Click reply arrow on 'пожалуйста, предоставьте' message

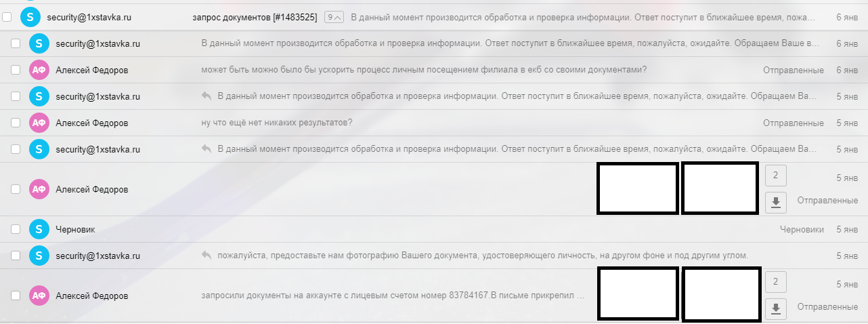pyautogui.click(x=207, y=256)
